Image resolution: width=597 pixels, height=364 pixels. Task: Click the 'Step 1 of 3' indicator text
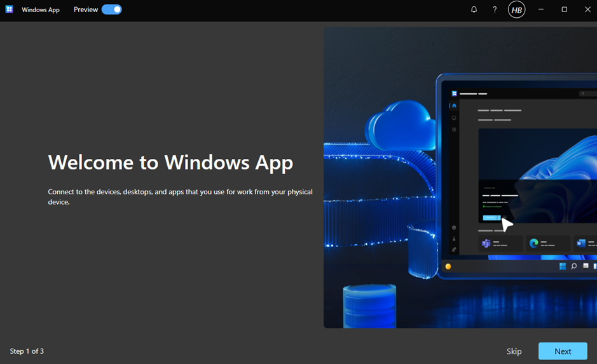[x=27, y=351]
